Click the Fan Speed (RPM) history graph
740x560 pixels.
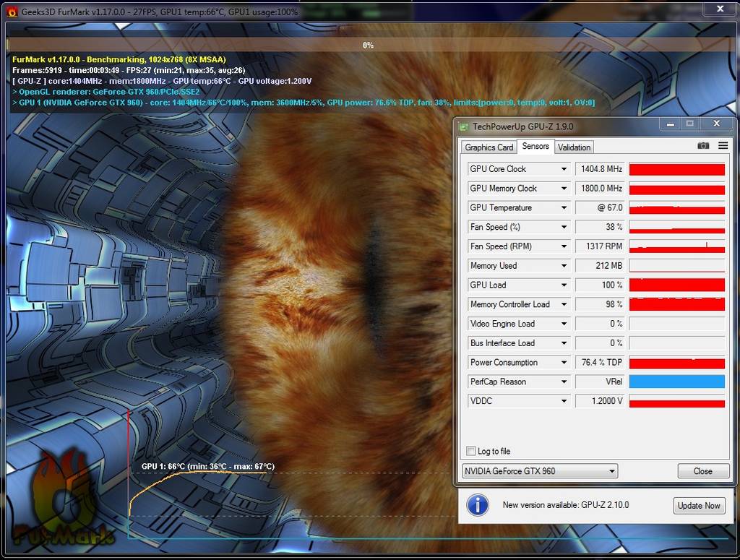(676, 246)
